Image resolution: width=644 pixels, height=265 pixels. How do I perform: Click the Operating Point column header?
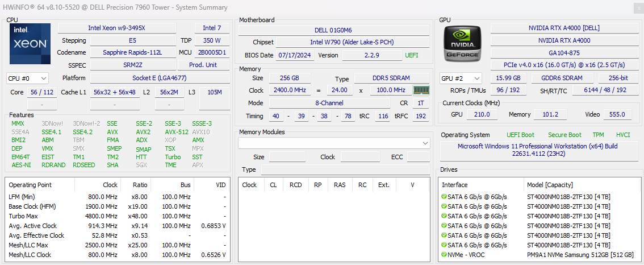pyautogui.click(x=40, y=185)
